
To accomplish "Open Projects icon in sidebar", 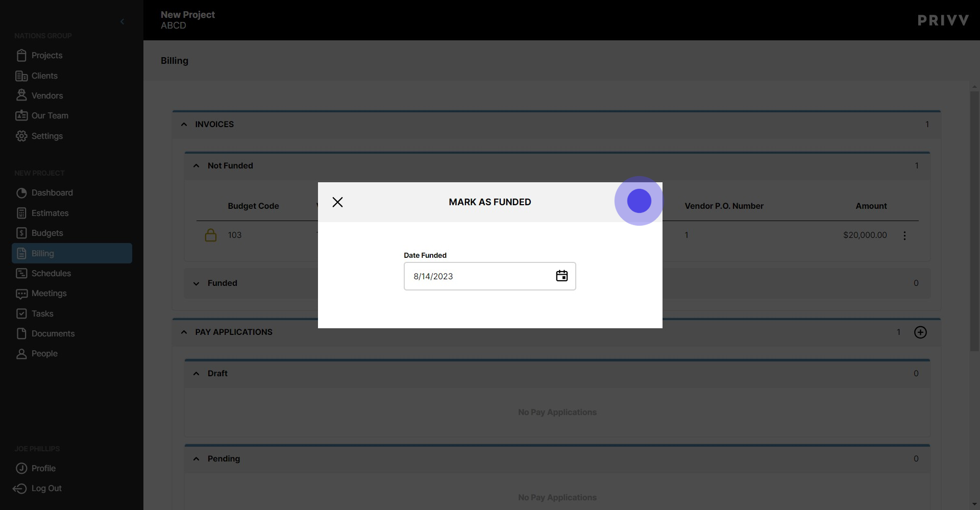I will click(x=21, y=55).
